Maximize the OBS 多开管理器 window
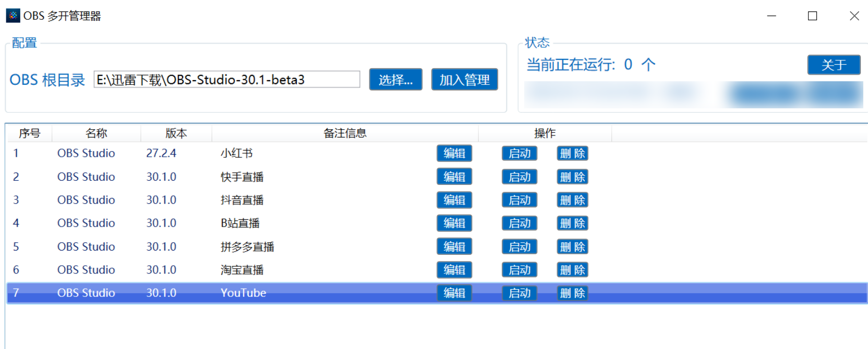Screen dimensions: 868x349 pos(812,16)
